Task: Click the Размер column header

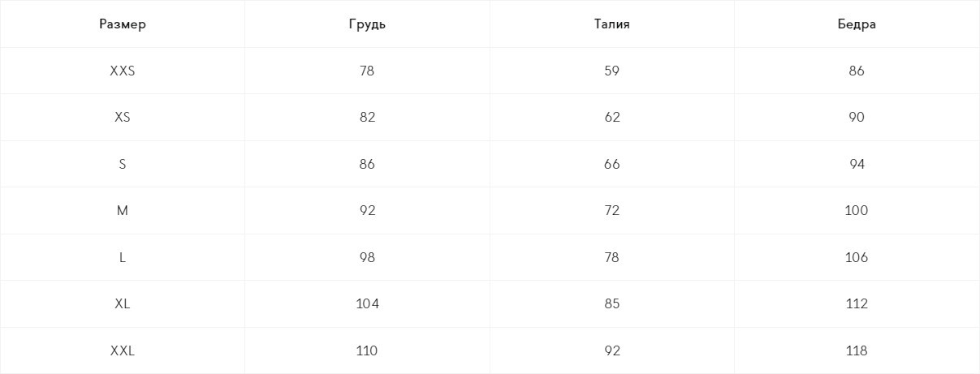Action: [x=123, y=24]
